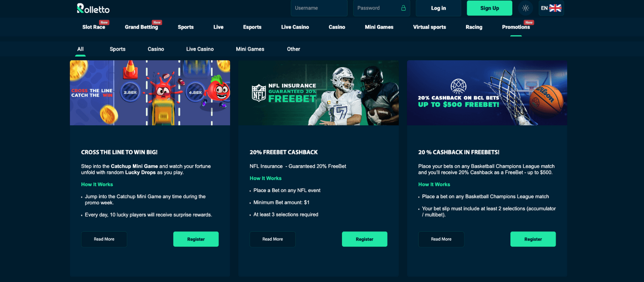Click the Username input field

tap(319, 8)
